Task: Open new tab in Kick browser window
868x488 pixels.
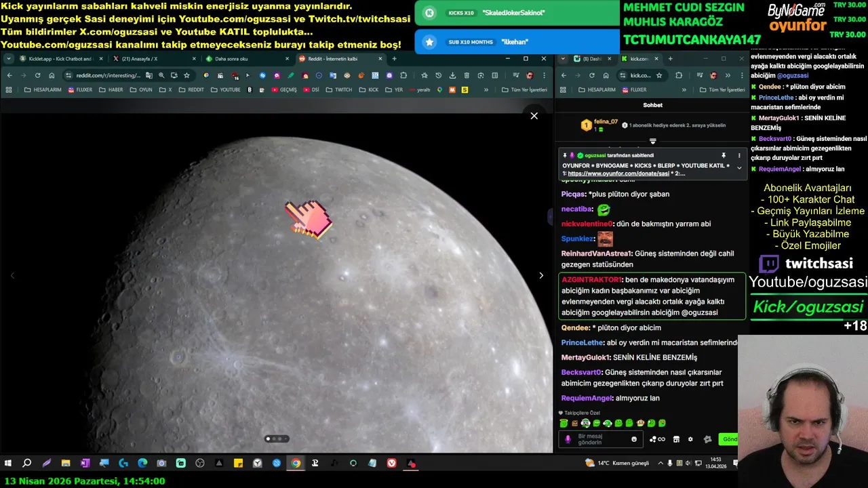Action: click(x=670, y=59)
